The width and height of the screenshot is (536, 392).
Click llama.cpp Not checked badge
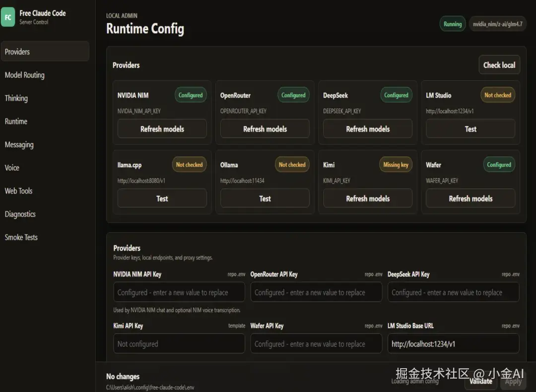coord(190,164)
